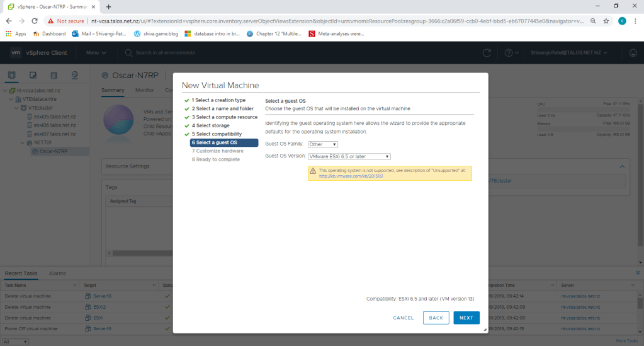Collapse the VTEcluster tree node
Viewport: 644px width, 346px height.
(x=16, y=108)
